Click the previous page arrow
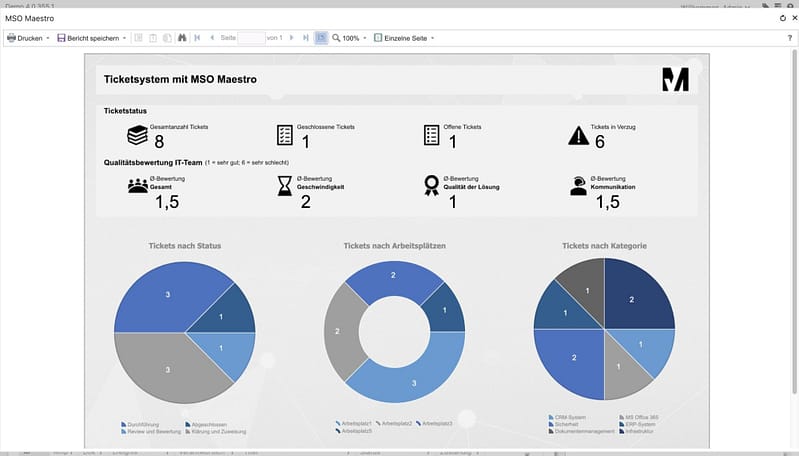This screenshot has height=456, width=799. click(x=212, y=38)
